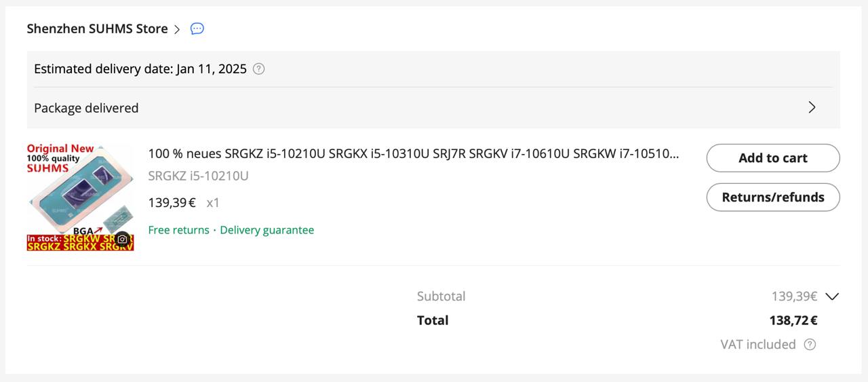View the SUHMS CPU product thumbnail
The height and width of the screenshot is (382, 868).
click(80, 197)
